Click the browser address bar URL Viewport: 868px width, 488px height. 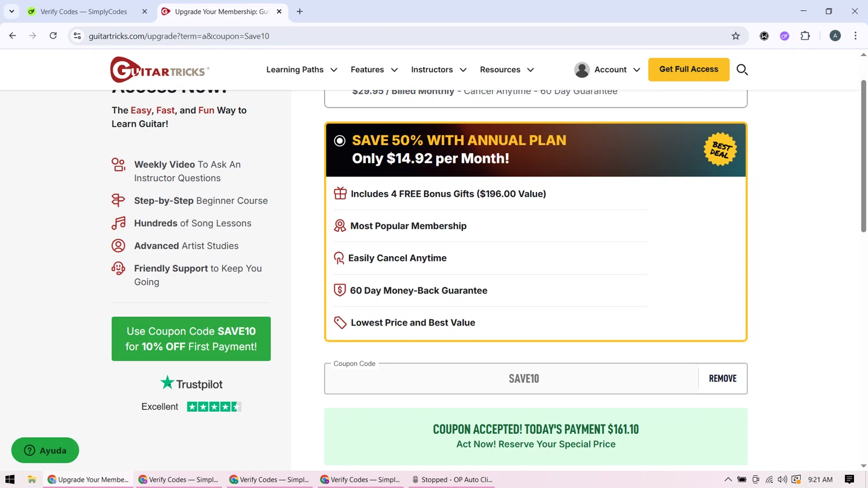pos(179,36)
